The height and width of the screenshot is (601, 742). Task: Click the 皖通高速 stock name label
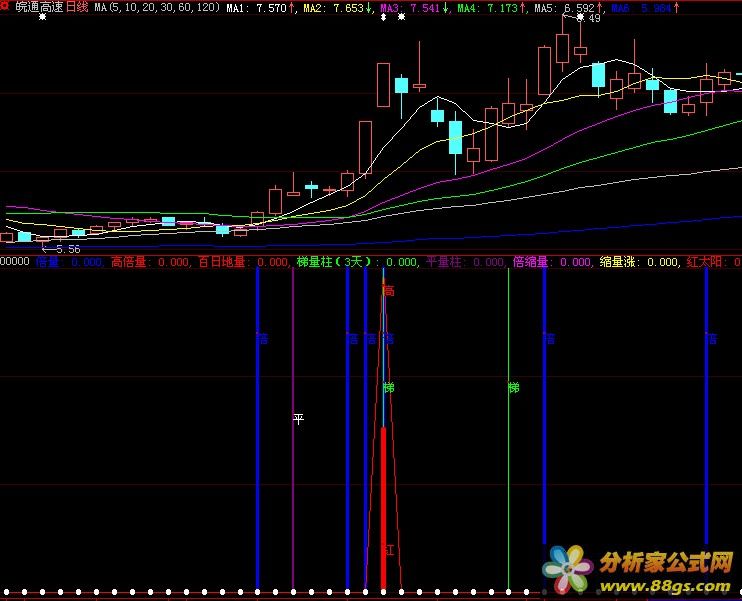coord(39,7)
